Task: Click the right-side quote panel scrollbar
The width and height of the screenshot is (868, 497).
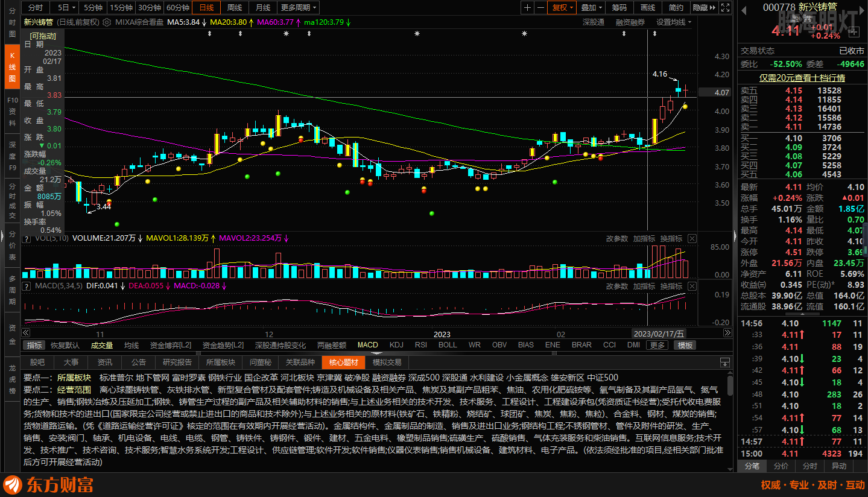Action: pyautogui.click(x=866, y=241)
